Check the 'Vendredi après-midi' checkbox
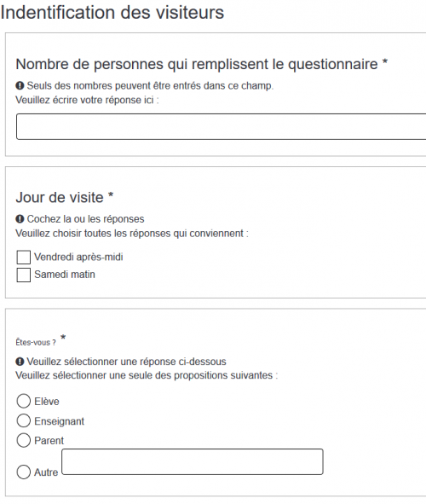The width and height of the screenshot is (426, 504). [24, 258]
